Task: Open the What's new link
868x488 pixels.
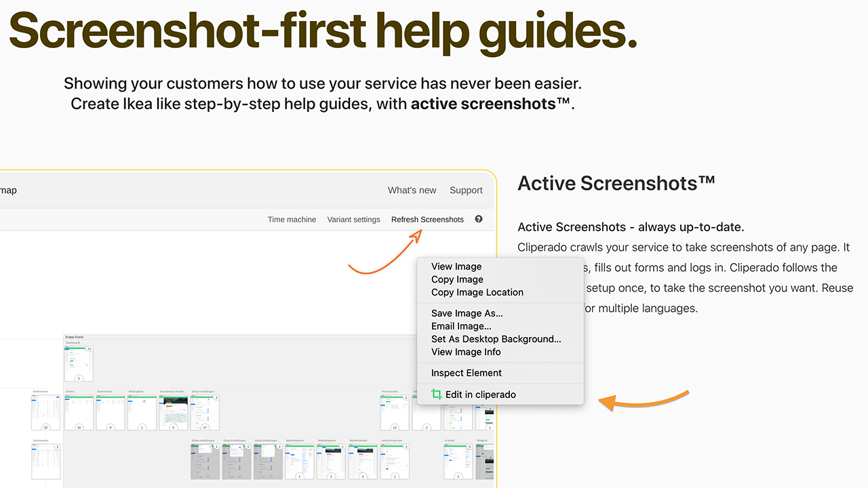Action: click(x=412, y=190)
